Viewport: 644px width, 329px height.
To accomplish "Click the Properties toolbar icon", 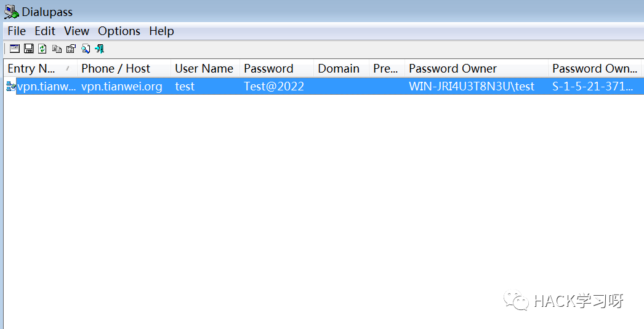I will click(71, 49).
